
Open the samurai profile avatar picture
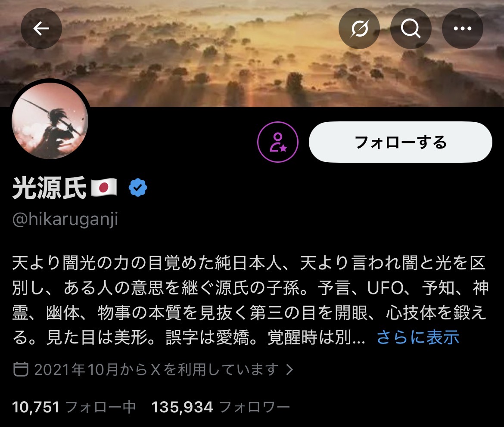[x=50, y=121]
